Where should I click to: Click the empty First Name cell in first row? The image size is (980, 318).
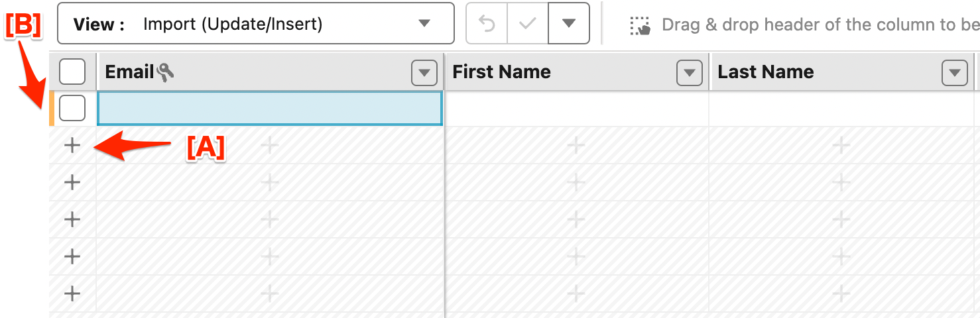577,108
